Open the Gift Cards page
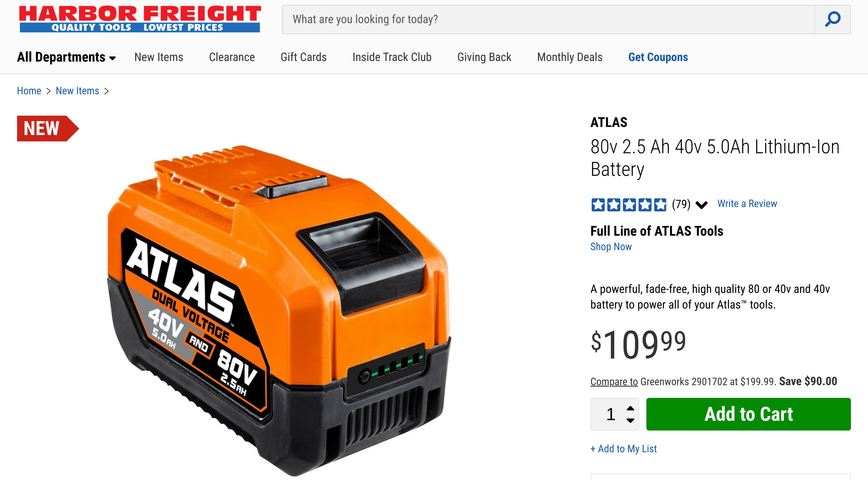 point(304,57)
